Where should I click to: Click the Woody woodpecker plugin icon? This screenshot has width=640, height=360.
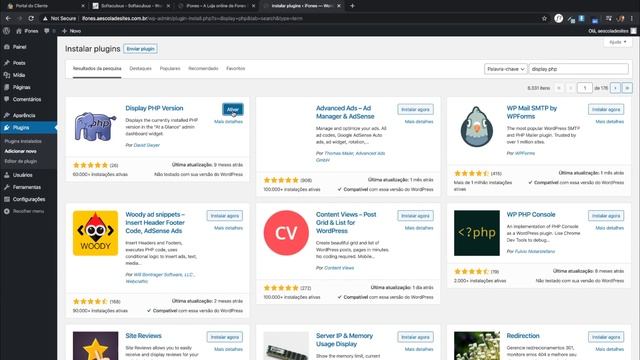click(x=96, y=233)
